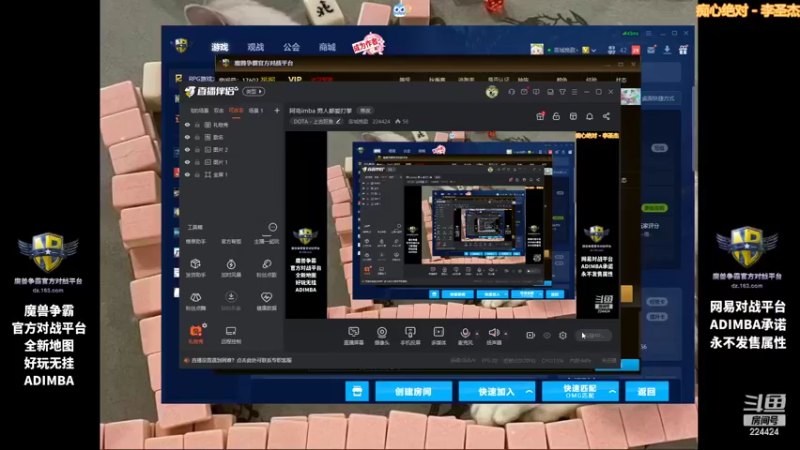Screen dimensions: 800x450
Task: Toggle visibility of the second source row
Action: pyautogui.click(x=187, y=137)
